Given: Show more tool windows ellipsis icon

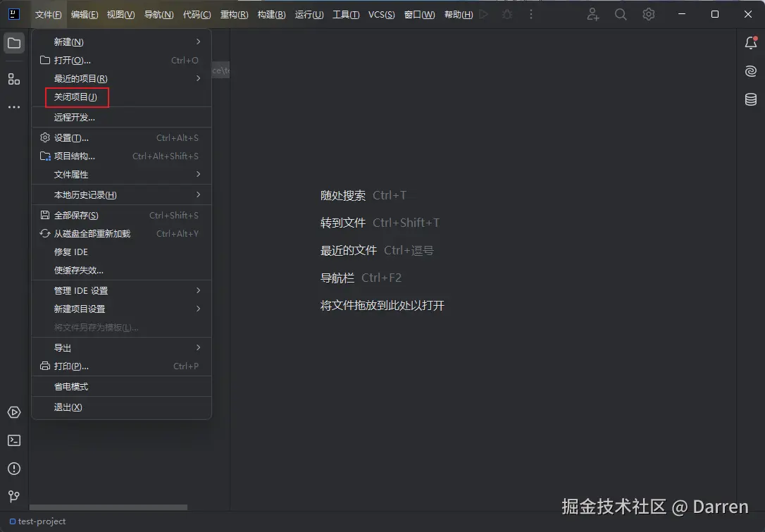Looking at the screenshot, I should coord(14,107).
